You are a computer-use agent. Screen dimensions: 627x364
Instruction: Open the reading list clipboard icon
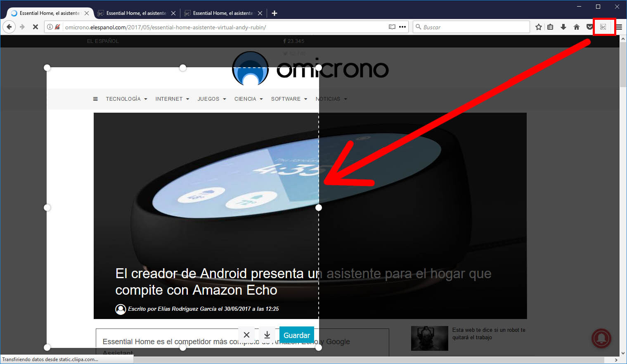pyautogui.click(x=550, y=27)
